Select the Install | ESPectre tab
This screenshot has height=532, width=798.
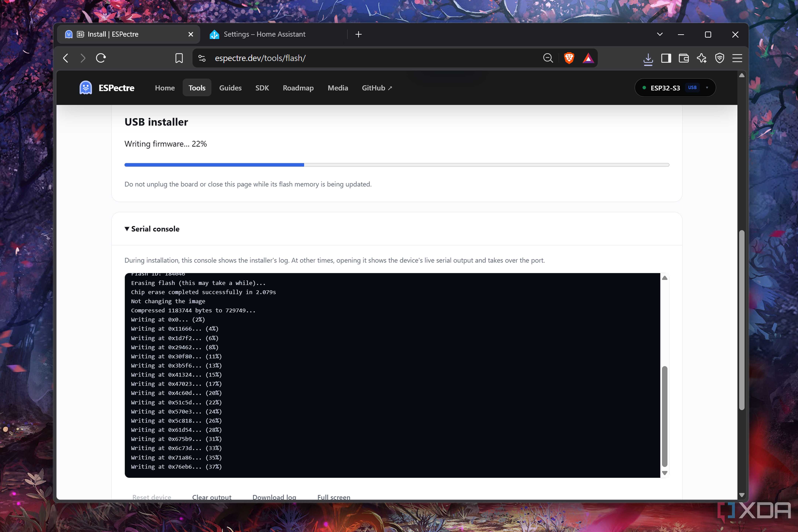(128, 34)
